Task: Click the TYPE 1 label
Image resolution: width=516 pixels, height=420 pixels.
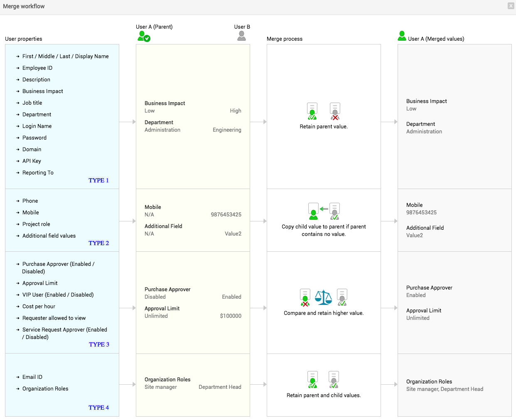Action: click(98, 180)
